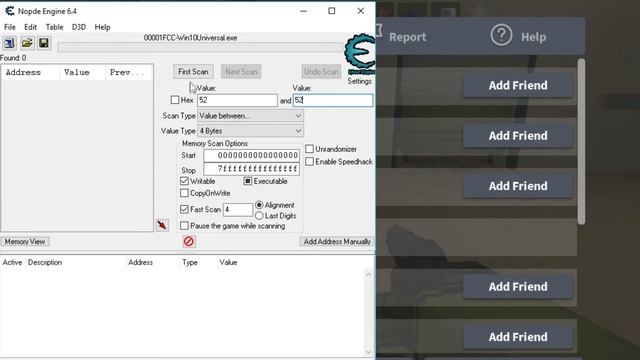Click the second Value input field after 'and'
Viewport: 640px width, 360px height.
(333, 100)
